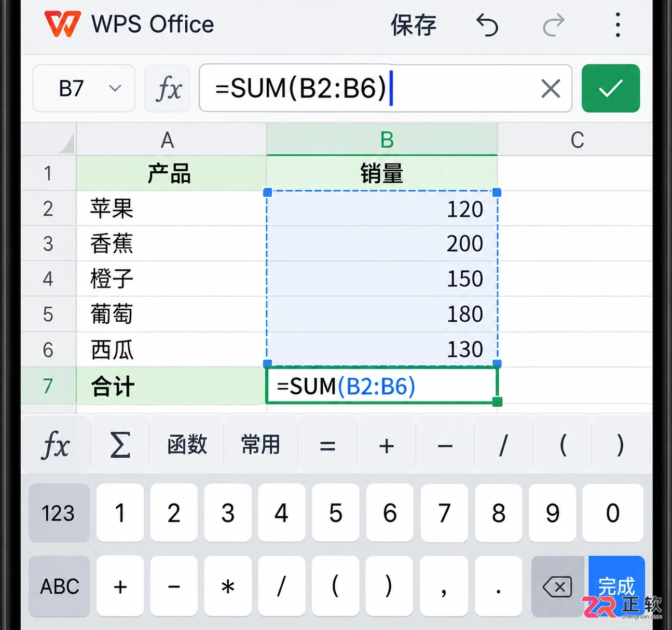Click the 香蕉 cell
This screenshot has width=672, height=630.
(x=171, y=244)
